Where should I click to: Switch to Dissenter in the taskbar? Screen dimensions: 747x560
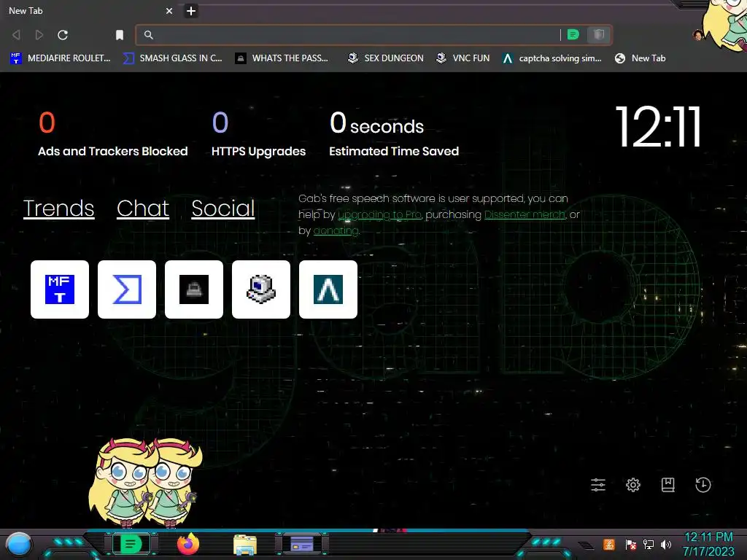(131, 544)
